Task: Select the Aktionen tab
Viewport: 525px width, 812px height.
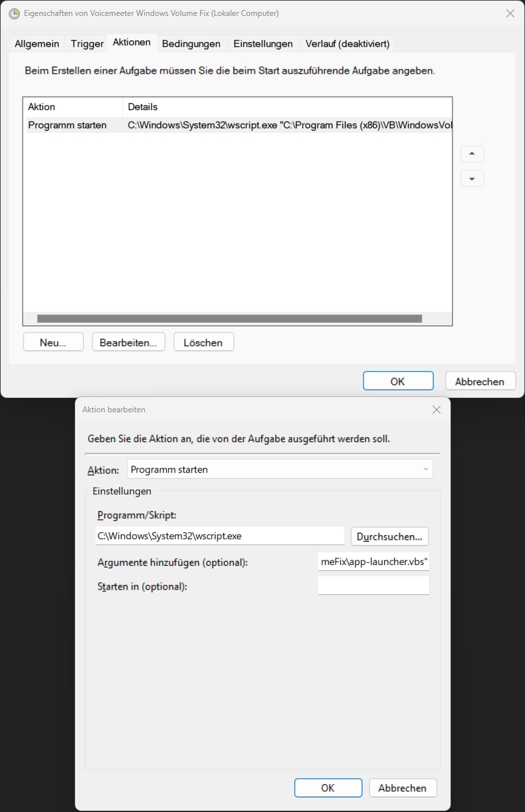Action: (x=132, y=42)
